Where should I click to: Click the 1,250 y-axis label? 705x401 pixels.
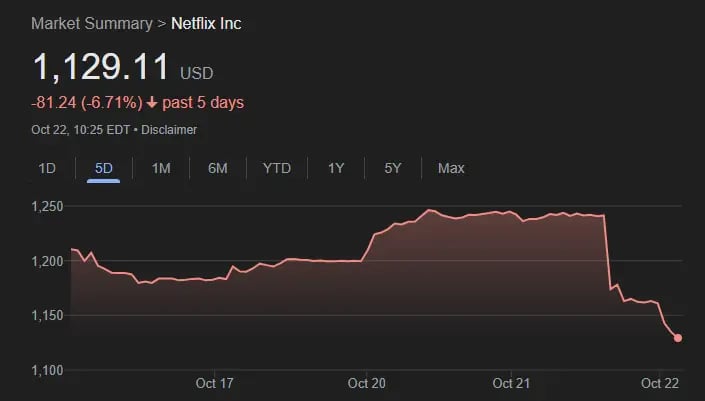tap(48, 207)
